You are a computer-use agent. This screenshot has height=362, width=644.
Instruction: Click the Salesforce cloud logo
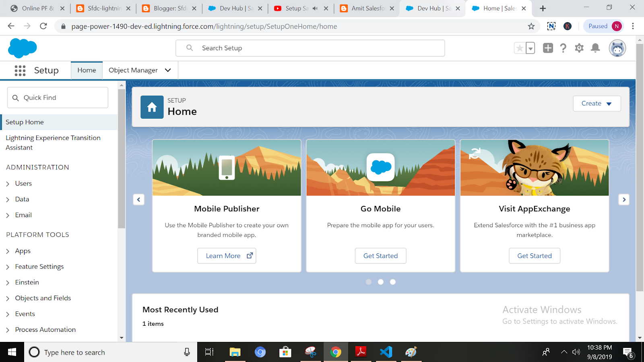[22, 48]
